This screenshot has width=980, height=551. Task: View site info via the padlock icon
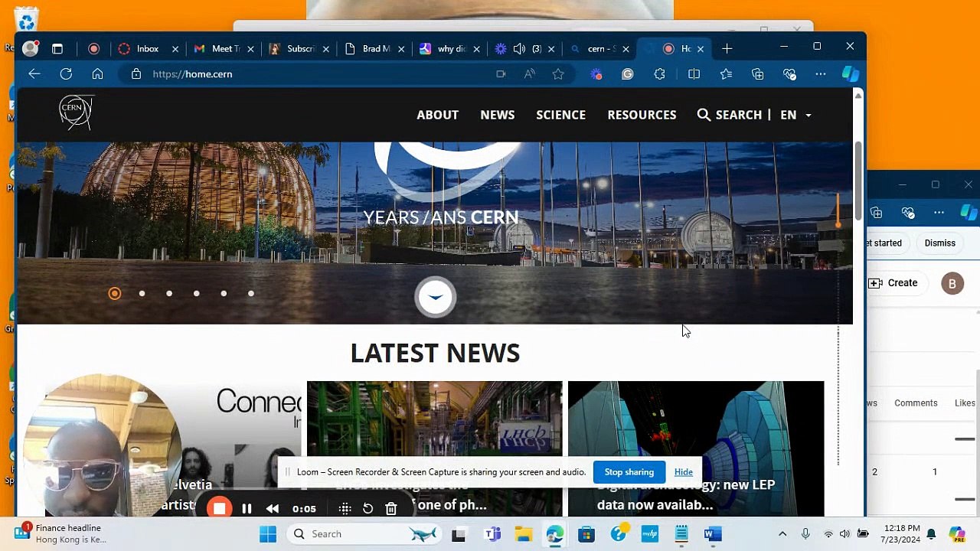coord(136,74)
